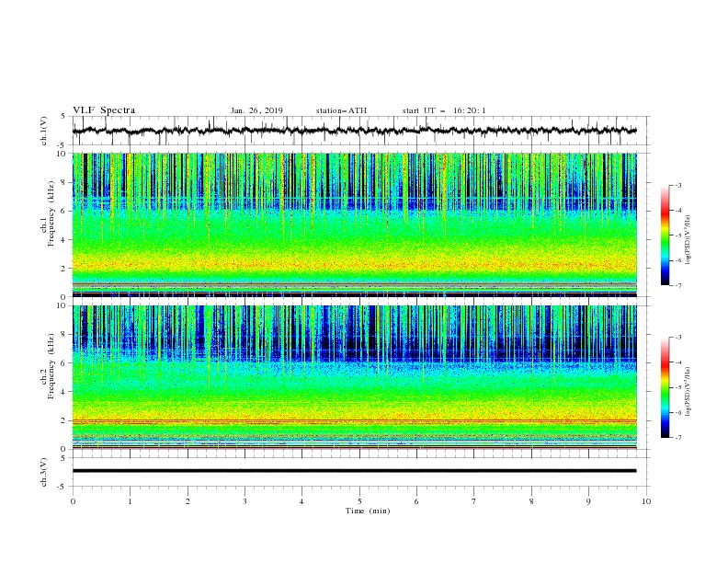Click the ch.2 "Frequency (kHz)" axis label
728x563 pixels.
(51, 366)
